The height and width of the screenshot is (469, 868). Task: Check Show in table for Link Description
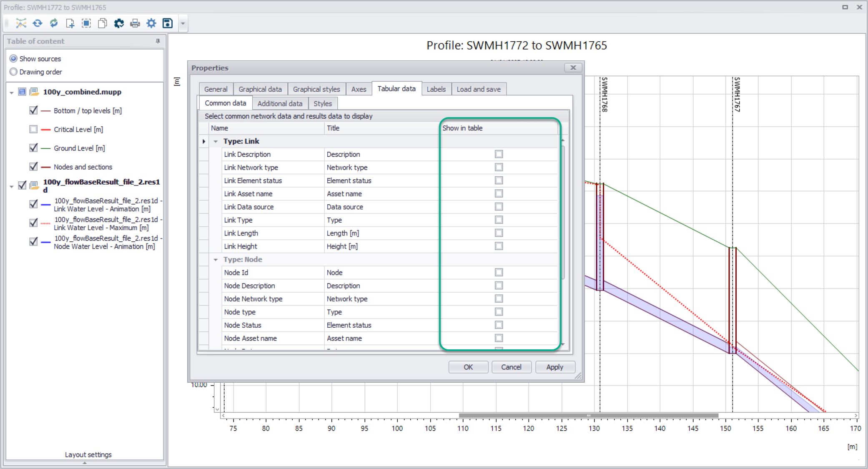coord(499,154)
